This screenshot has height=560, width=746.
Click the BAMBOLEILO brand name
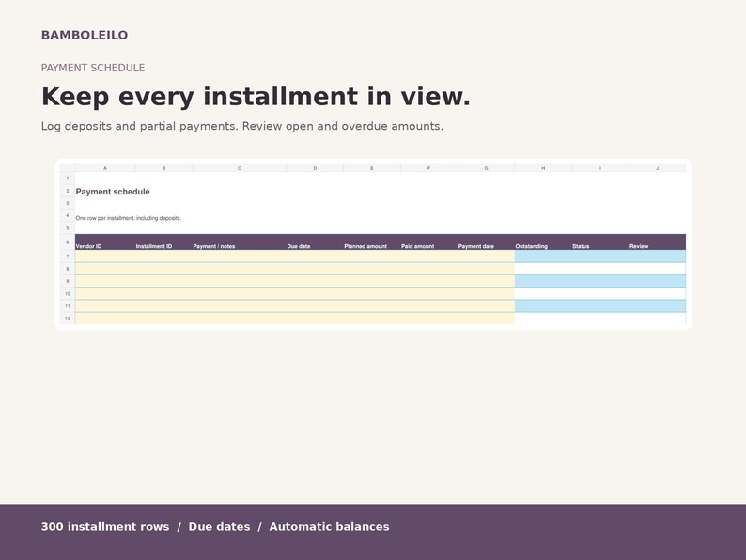coord(85,35)
